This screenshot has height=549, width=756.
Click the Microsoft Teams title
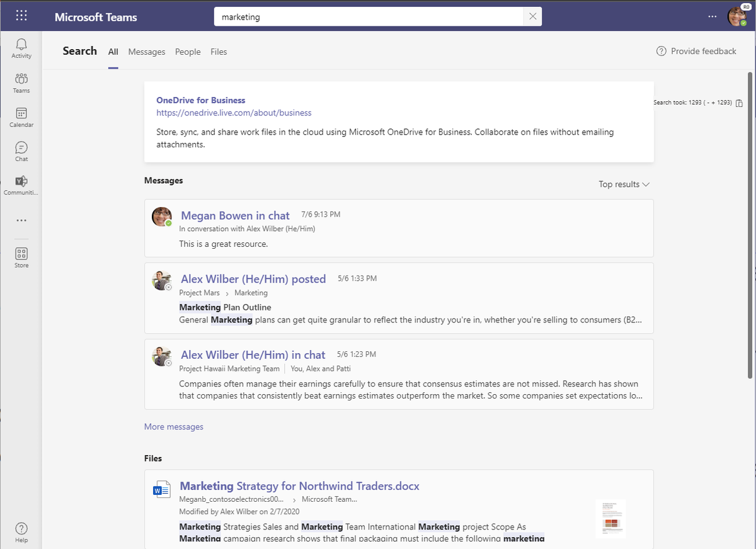(96, 17)
